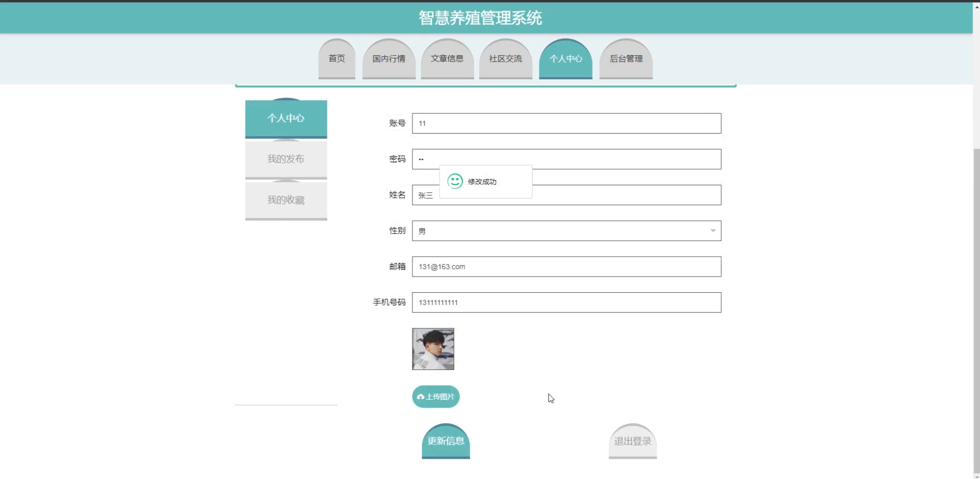Expand the 性别 dropdown
The height and width of the screenshot is (479, 980).
(x=566, y=231)
